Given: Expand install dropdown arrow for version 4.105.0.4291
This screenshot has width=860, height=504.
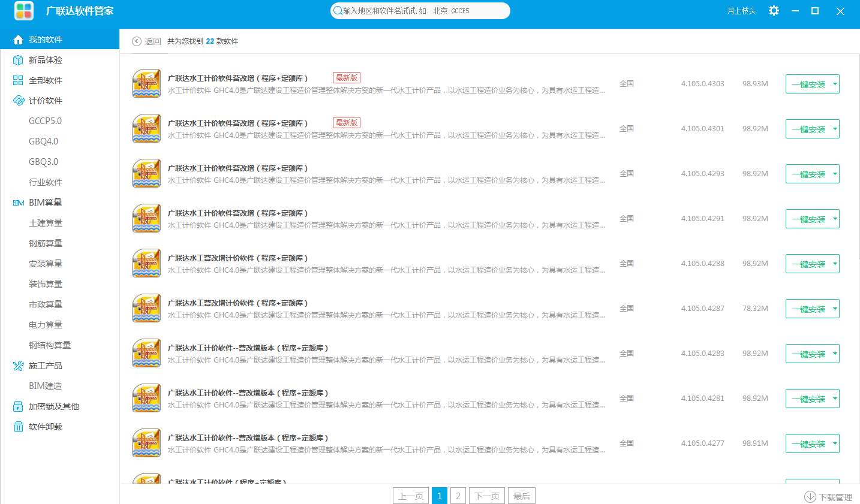Looking at the screenshot, I should pos(835,219).
